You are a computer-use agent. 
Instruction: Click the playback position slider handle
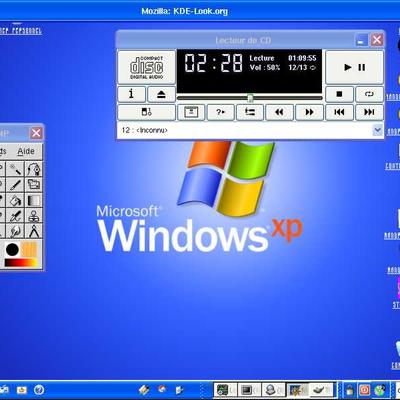250,98
